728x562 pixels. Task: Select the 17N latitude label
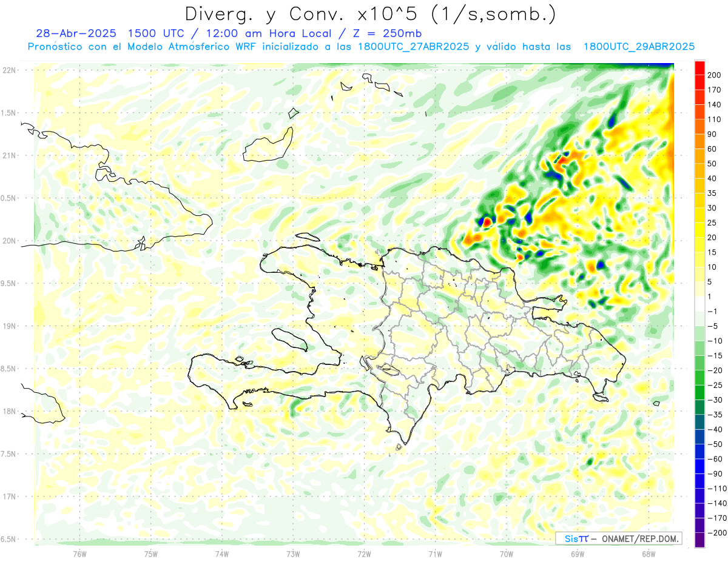pyautogui.click(x=8, y=497)
